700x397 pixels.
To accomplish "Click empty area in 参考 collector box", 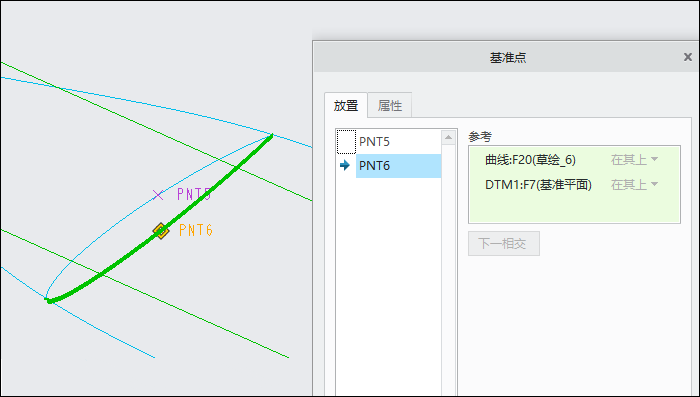I will [574, 208].
